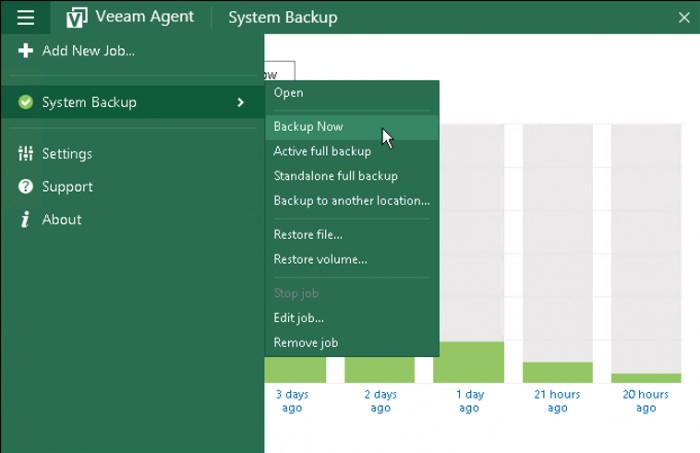Click the 1 day ago link
This screenshot has height=453, width=700.
tap(469, 401)
